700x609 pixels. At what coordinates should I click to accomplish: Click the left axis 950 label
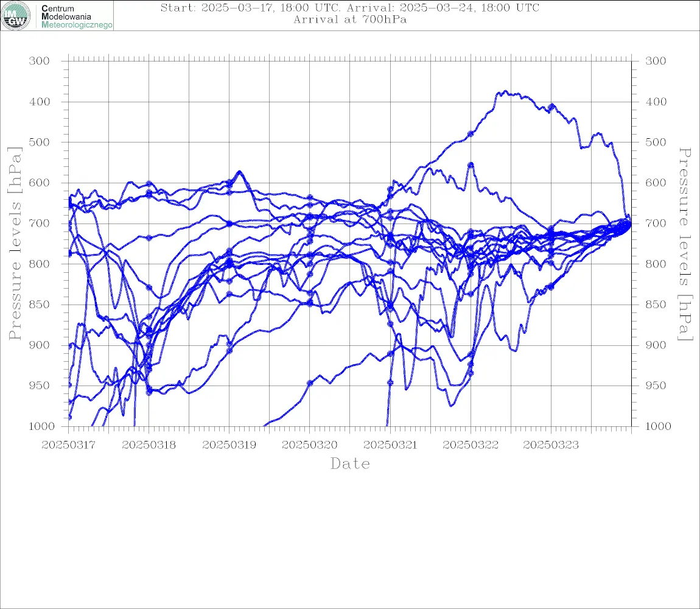[x=40, y=385]
